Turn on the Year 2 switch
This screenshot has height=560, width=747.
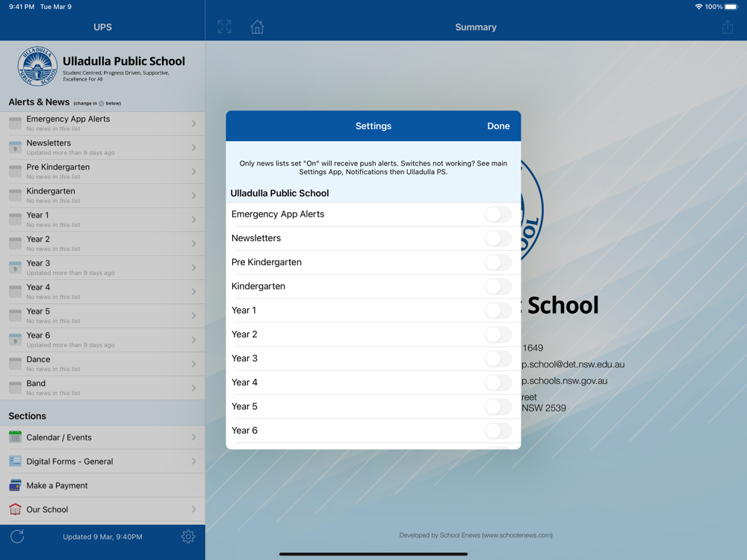click(x=498, y=335)
